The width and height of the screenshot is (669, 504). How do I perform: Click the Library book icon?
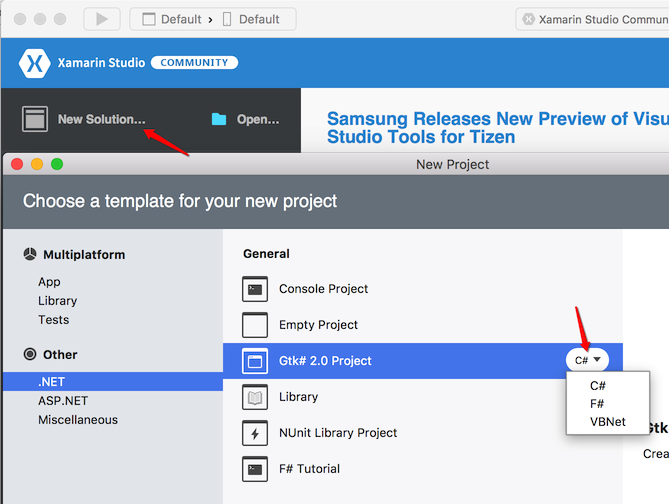pos(255,397)
